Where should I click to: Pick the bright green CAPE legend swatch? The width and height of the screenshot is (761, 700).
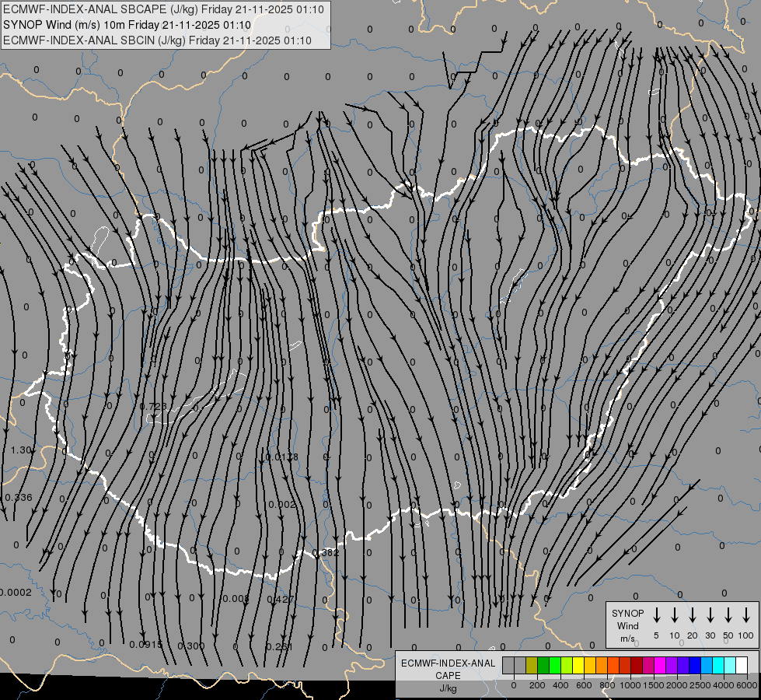pyautogui.click(x=555, y=665)
